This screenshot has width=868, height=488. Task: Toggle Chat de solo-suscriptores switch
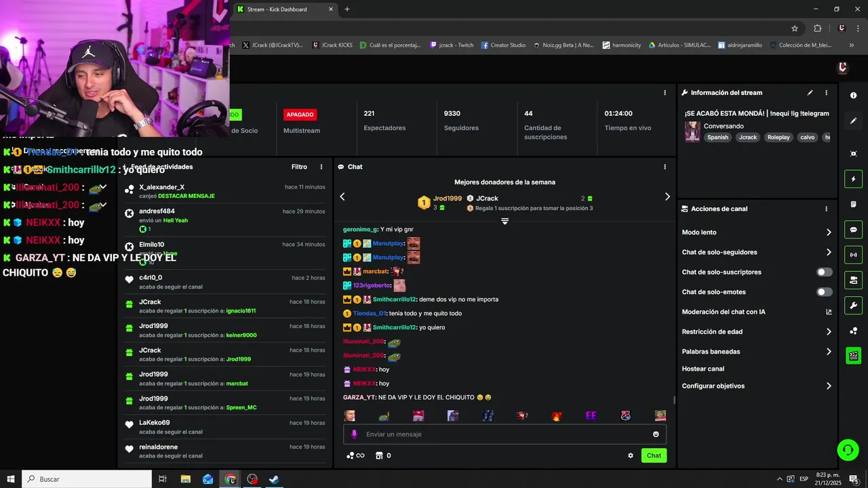click(824, 272)
